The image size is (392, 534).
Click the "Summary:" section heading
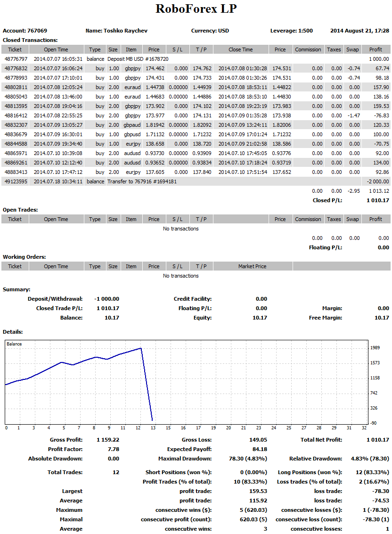coord(16,289)
